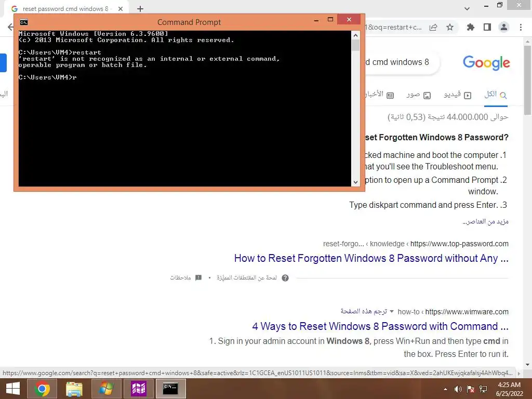The height and width of the screenshot is (399, 532).
Task: Close the 'reset password cmd windows 8' tab
Action: (121, 9)
